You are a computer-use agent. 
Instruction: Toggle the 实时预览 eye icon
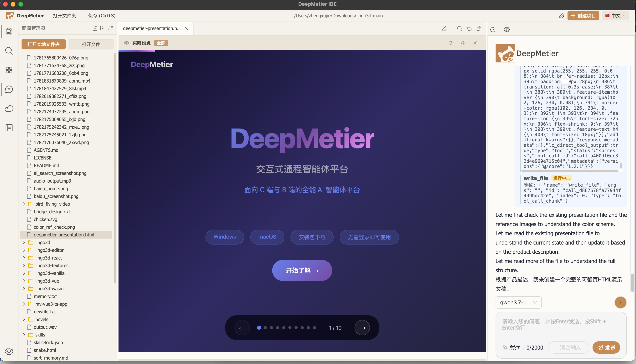[x=127, y=43]
